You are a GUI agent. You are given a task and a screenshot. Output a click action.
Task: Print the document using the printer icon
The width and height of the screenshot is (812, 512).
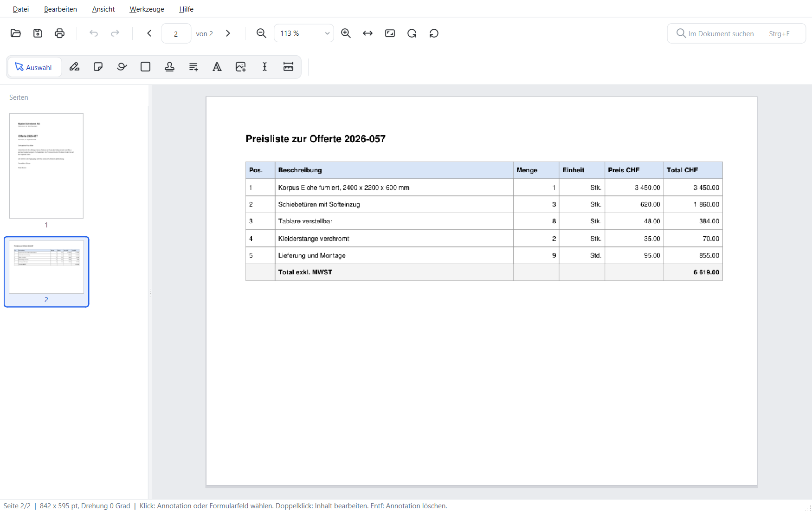pyautogui.click(x=59, y=33)
